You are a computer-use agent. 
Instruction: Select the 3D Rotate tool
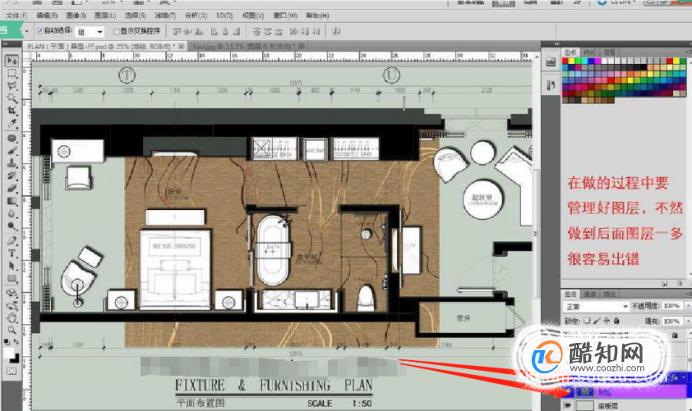tap(11, 293)
